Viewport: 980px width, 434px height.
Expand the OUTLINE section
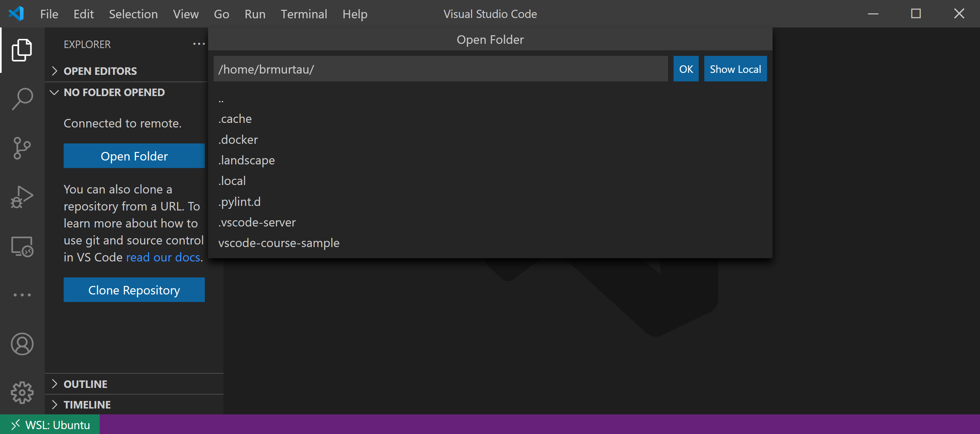(56, 384)
